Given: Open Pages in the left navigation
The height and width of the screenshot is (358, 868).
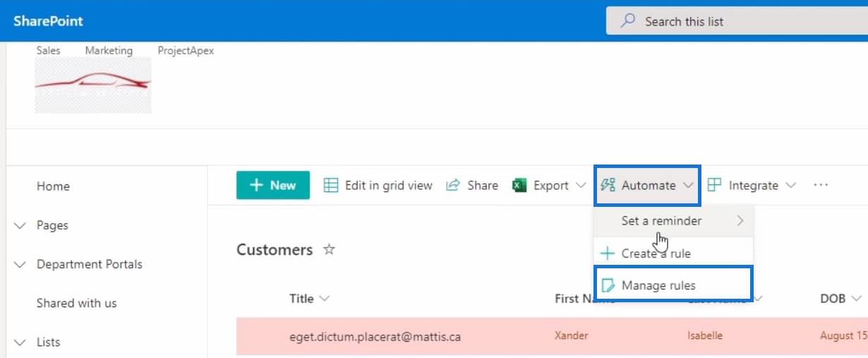Looking at the screenshot, I should (52, 225).
